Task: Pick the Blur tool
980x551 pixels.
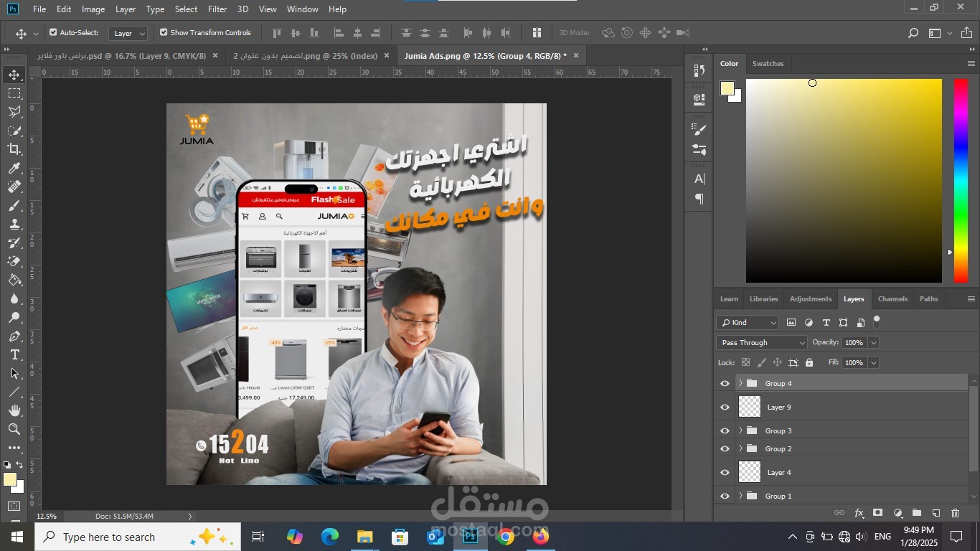Action: tap(14, 298)
